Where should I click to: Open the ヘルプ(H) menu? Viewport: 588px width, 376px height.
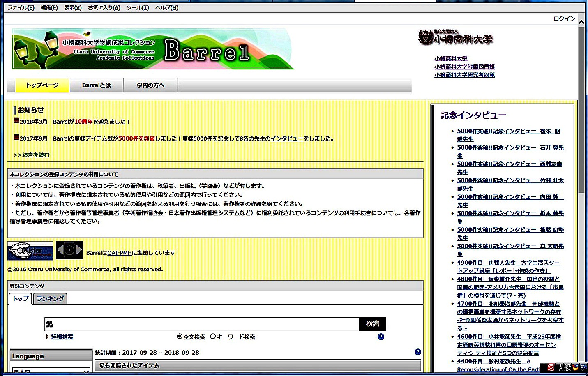166,7
